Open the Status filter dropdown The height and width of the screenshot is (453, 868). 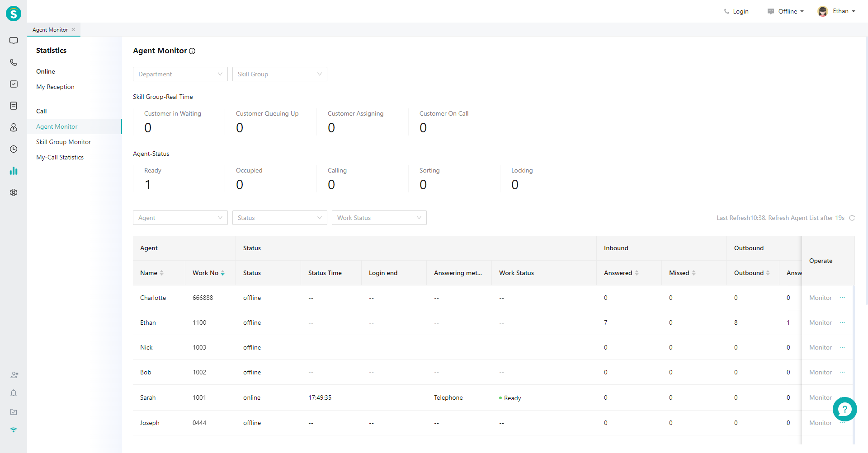pyautogui.click(x=280, y=218)
